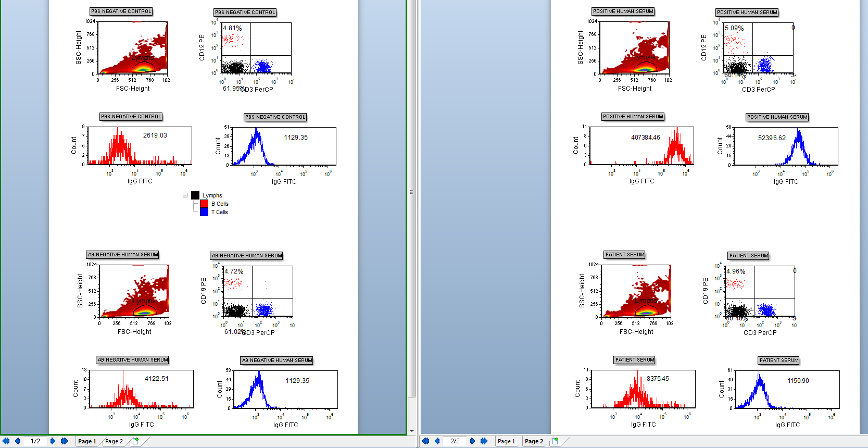This screenshot has height=448, width=868.
Task: Go to first page in right pane
Action: pyautogui.click(x=425, y=441)
